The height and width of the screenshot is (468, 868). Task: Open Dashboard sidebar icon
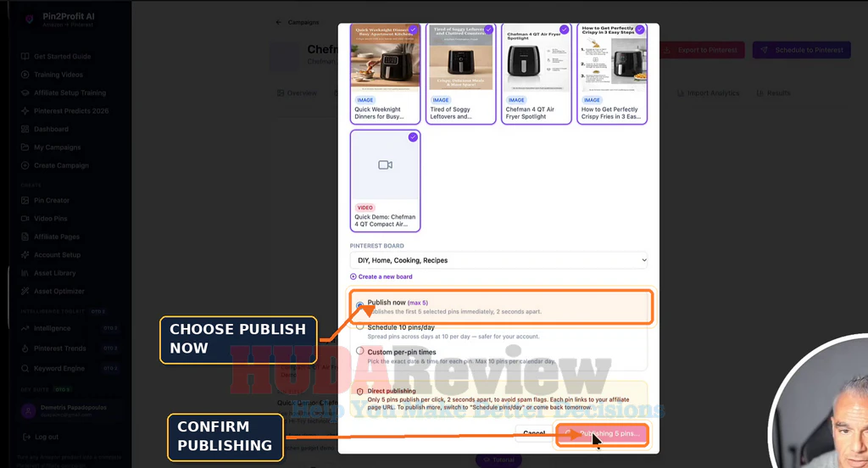[25, 129]
